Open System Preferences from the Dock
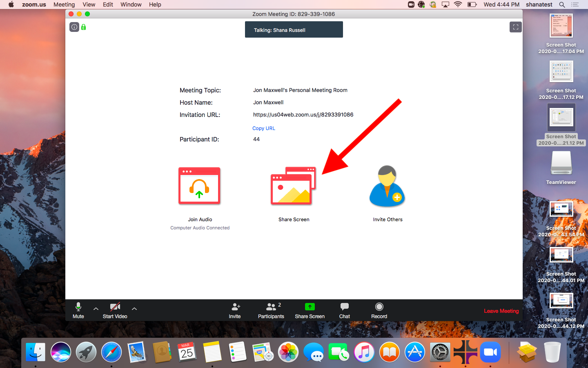 pos(440,352)
